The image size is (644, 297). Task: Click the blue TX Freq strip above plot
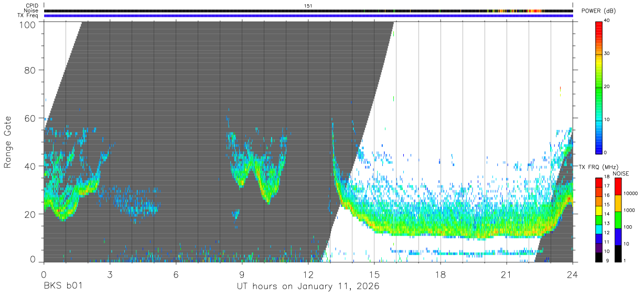(x=308, y=16)
